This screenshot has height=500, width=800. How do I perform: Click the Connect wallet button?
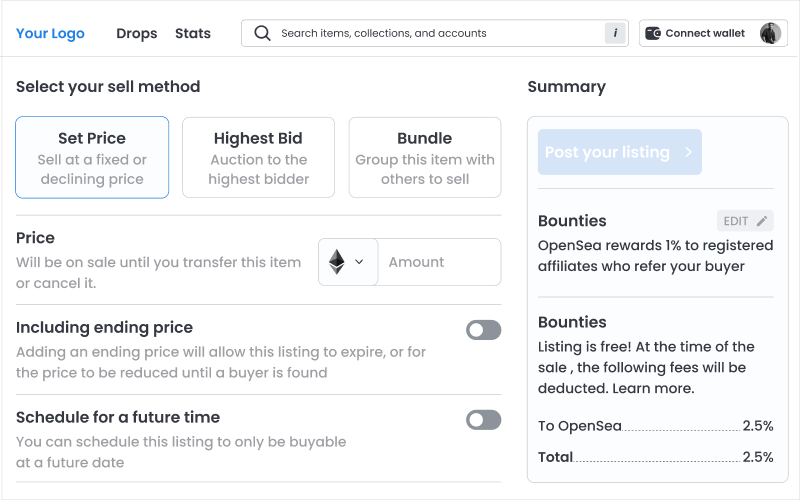coord(713,33)
